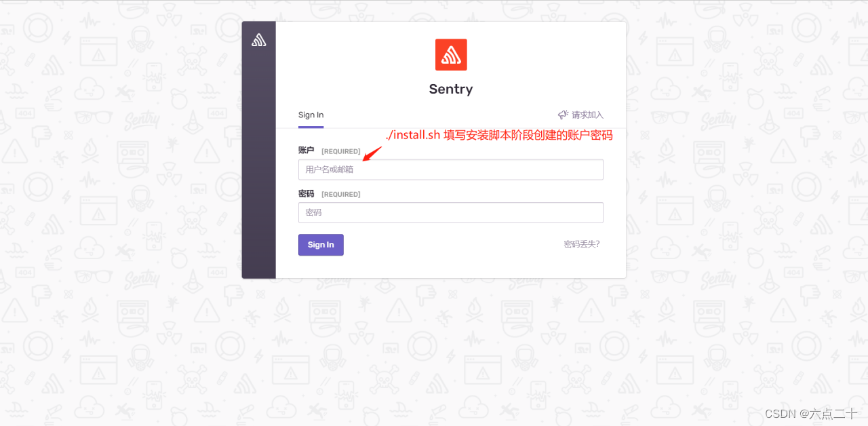This screenshot has width=868, height=426.
Task: Click the Sentry heading text
Action: pyautogui.click(x=451, y=89)
